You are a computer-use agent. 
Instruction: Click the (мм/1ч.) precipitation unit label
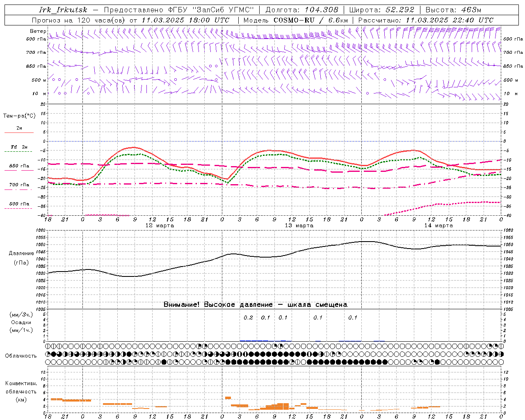pyautogui.click(x=21, y=330)
